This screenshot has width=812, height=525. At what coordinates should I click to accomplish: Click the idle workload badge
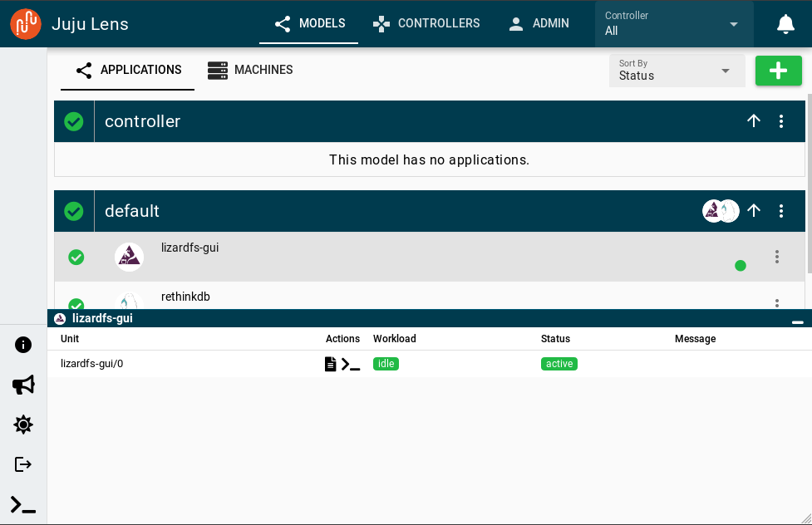coord(386,364)
